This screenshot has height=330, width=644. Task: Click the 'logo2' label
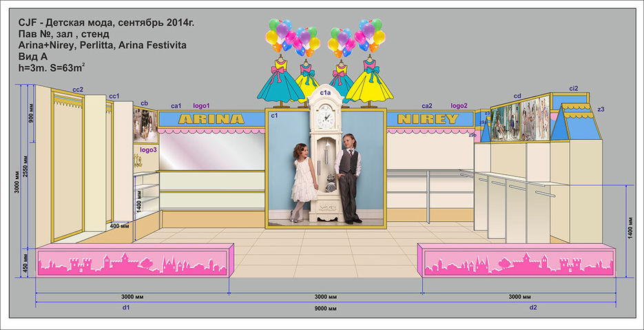[459, 105]
